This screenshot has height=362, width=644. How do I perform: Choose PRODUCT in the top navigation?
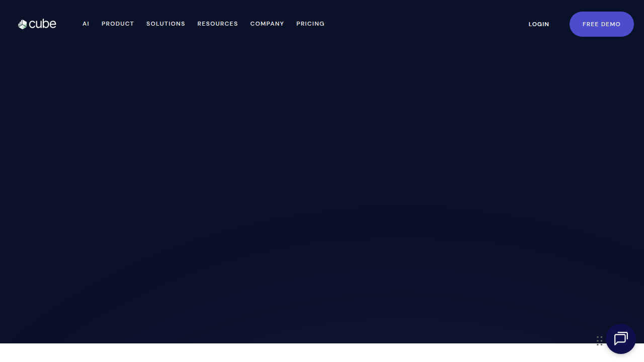(118, 24)
